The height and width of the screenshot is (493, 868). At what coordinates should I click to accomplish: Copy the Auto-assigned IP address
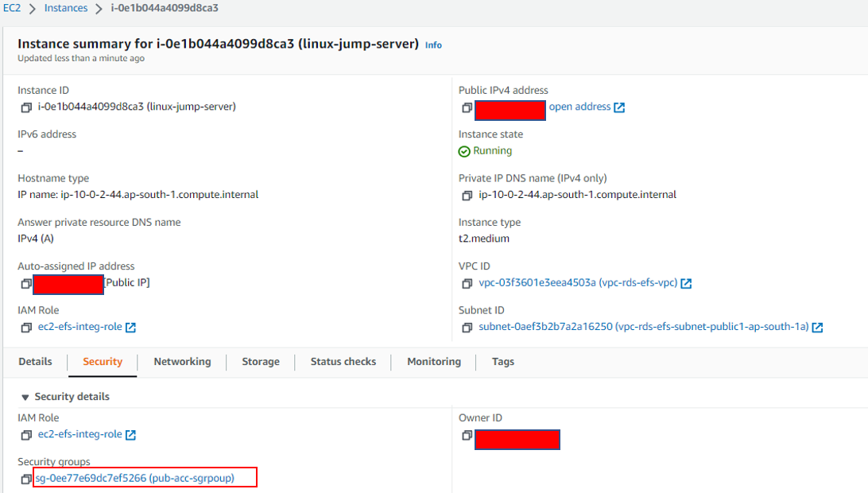pyautogui.click(x=26, y=284)
